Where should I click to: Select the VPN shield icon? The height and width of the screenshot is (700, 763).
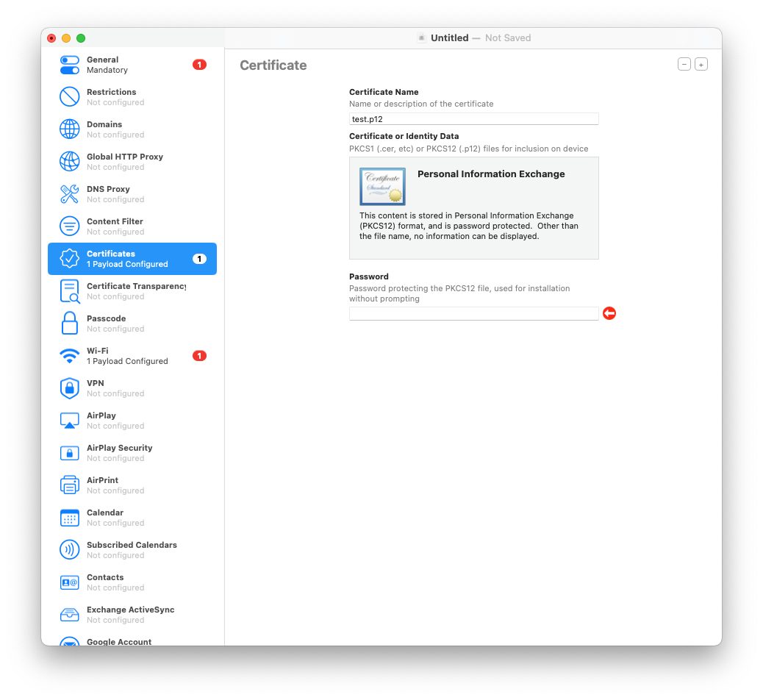point(70,388)
